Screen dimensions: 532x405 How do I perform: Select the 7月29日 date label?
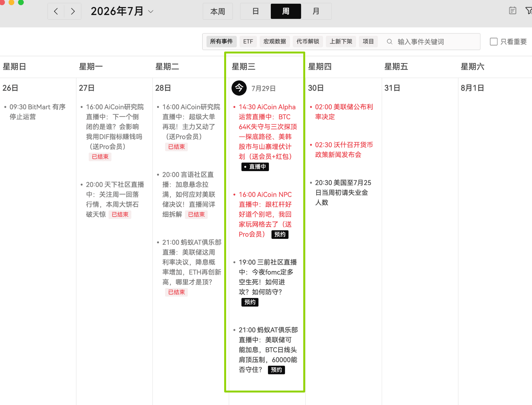click(263, 88)
